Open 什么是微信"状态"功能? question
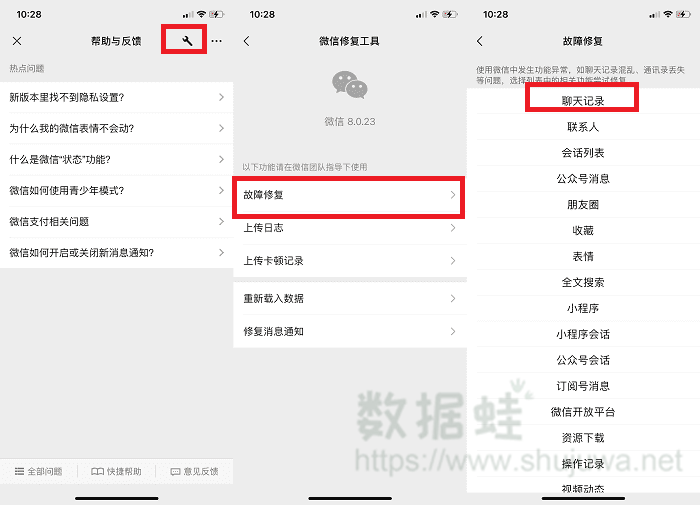This screenshot has height=505, width=700. (117, 159)
